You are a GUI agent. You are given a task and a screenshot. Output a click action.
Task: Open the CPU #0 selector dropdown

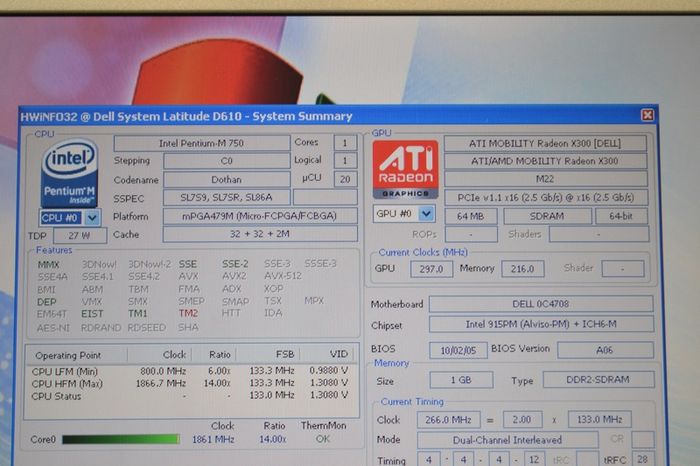(92, 218)
